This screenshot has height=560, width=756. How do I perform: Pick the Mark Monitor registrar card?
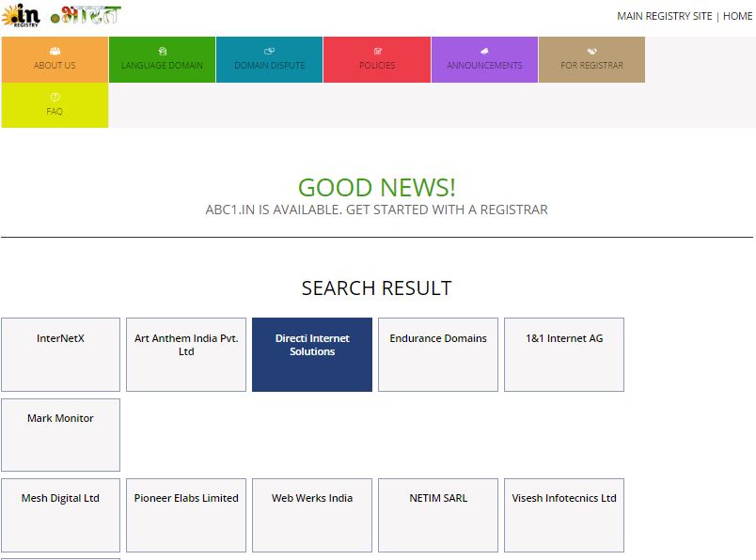tap(61, 435)
